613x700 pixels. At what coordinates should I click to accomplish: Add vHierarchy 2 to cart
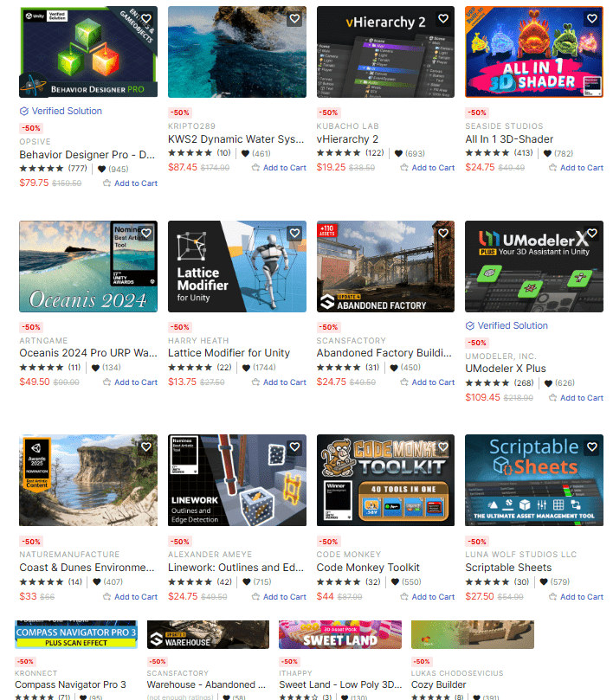coord(428,168)
